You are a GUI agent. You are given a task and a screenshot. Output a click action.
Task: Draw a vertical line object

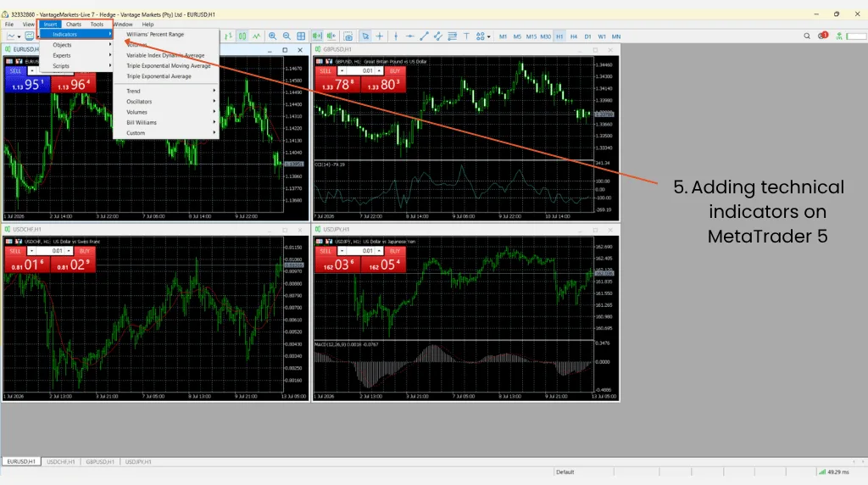pos(396,36)
